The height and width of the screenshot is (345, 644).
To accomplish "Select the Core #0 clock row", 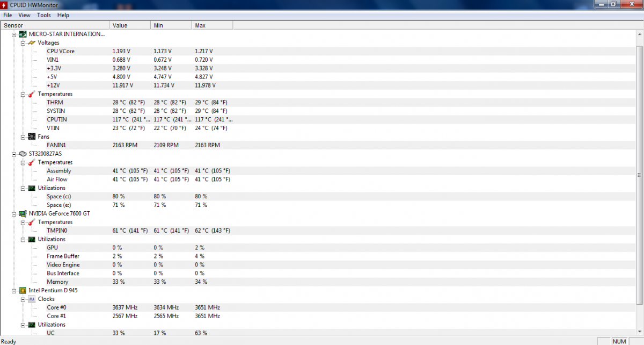I will tap(318, 307).
